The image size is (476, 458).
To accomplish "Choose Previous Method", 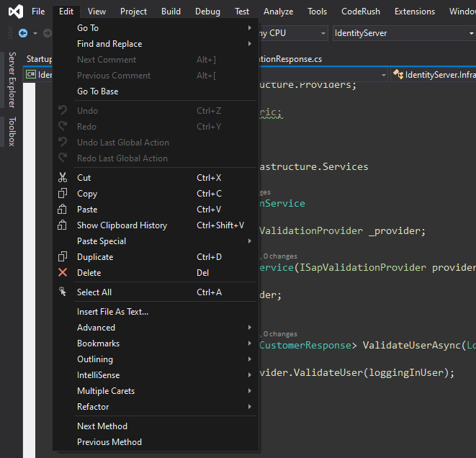I will click(x=156, y=442).
